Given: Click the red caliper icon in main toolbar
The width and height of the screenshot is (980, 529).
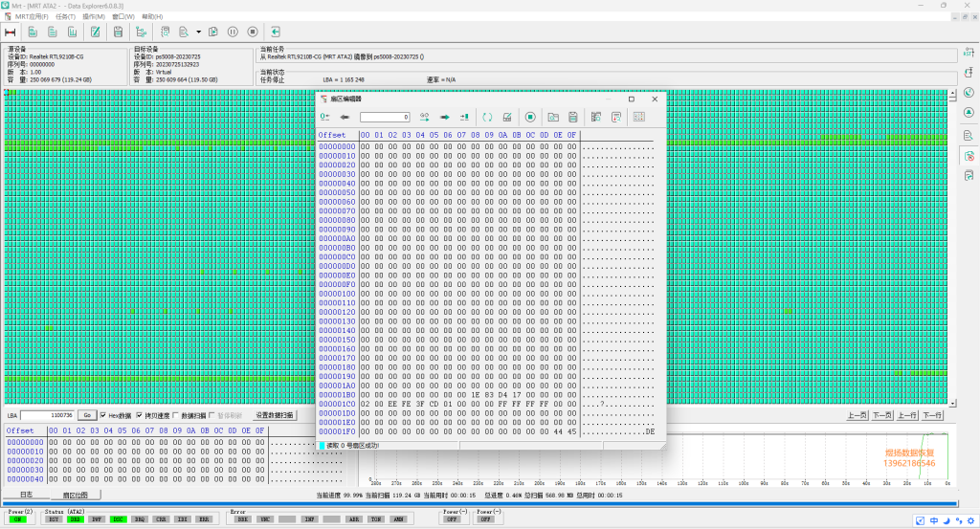Looking at the screenshot, I should coord(10,32).
